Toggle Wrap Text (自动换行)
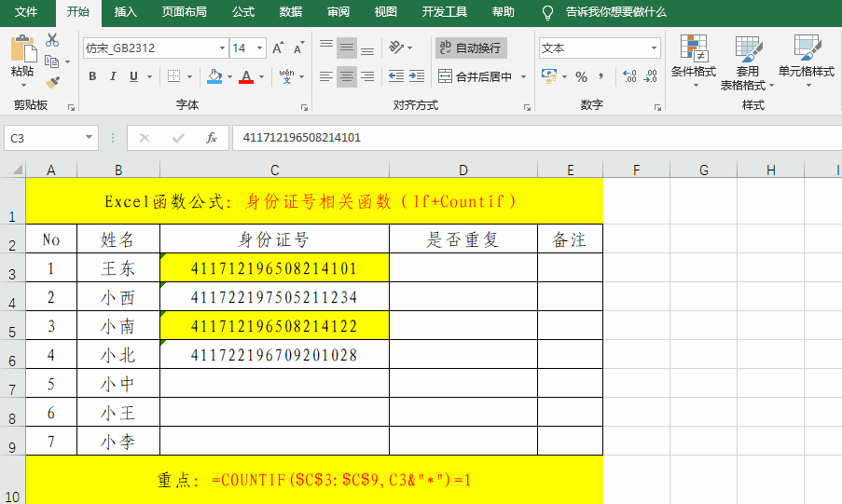The width and height of the screenshot is (842, 504). (471, 48)
